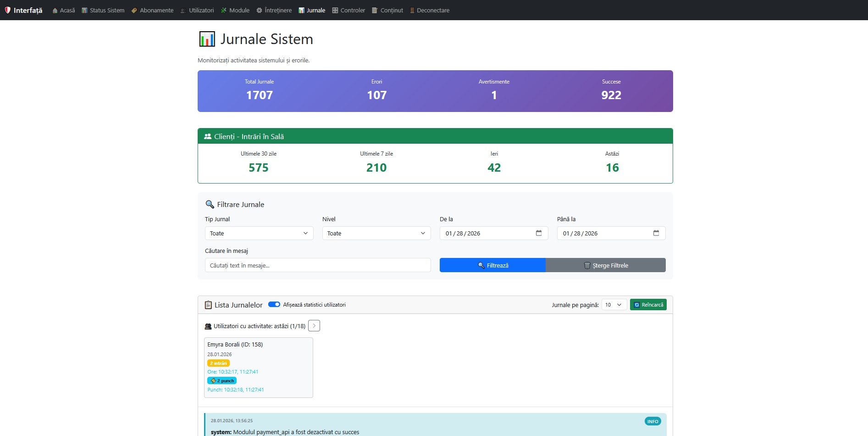
Task: Click the Reîncarcă refresh icon
Action: [x=637, y=304]
